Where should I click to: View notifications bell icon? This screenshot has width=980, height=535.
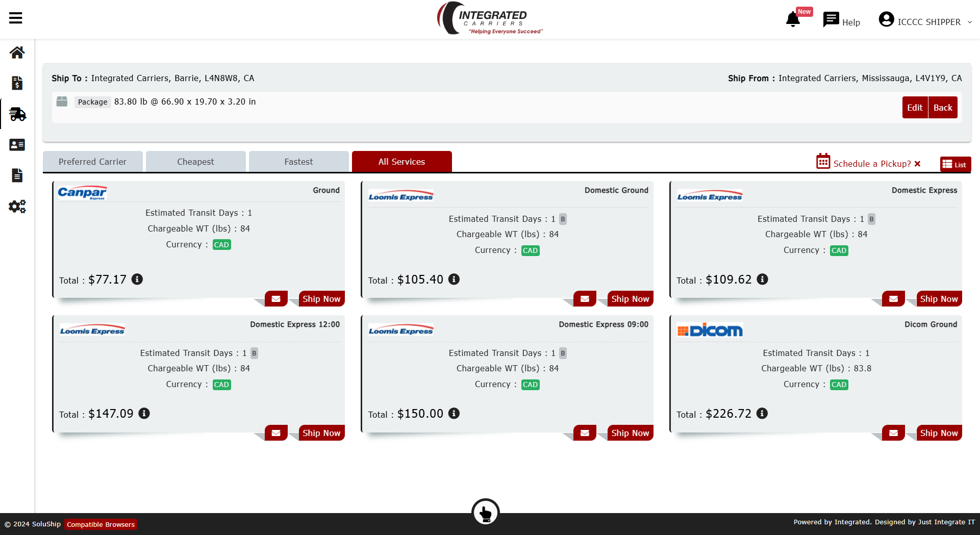click(793, 19)
